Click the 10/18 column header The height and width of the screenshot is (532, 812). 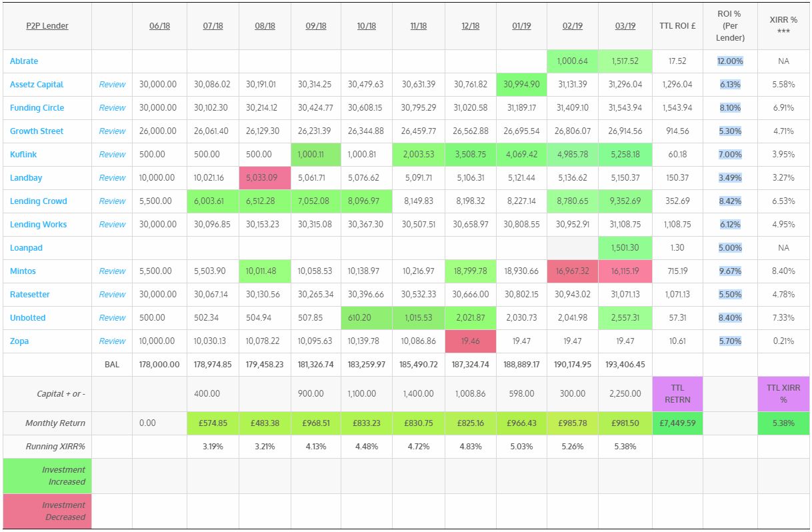[x=367, y=26]
